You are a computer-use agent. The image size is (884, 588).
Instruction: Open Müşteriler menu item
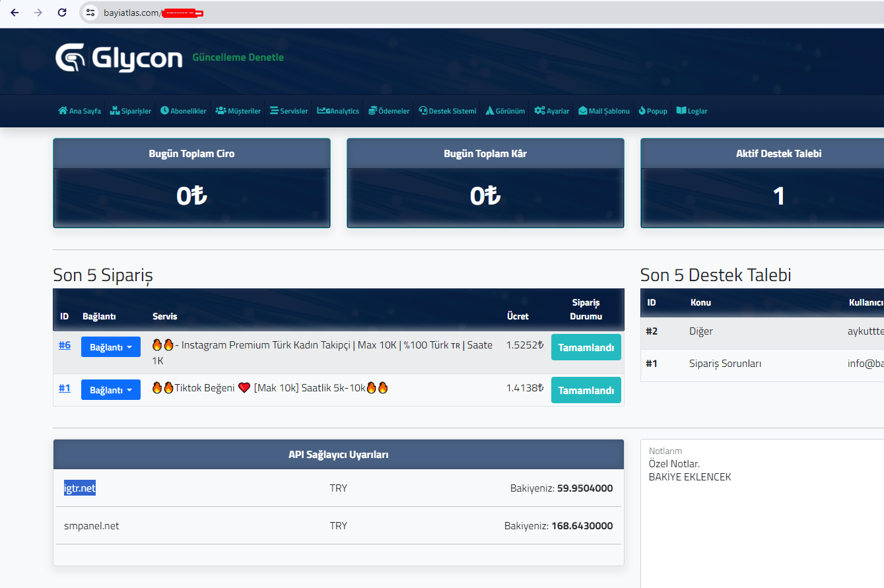pyautogui.click(x=238, y=111)
